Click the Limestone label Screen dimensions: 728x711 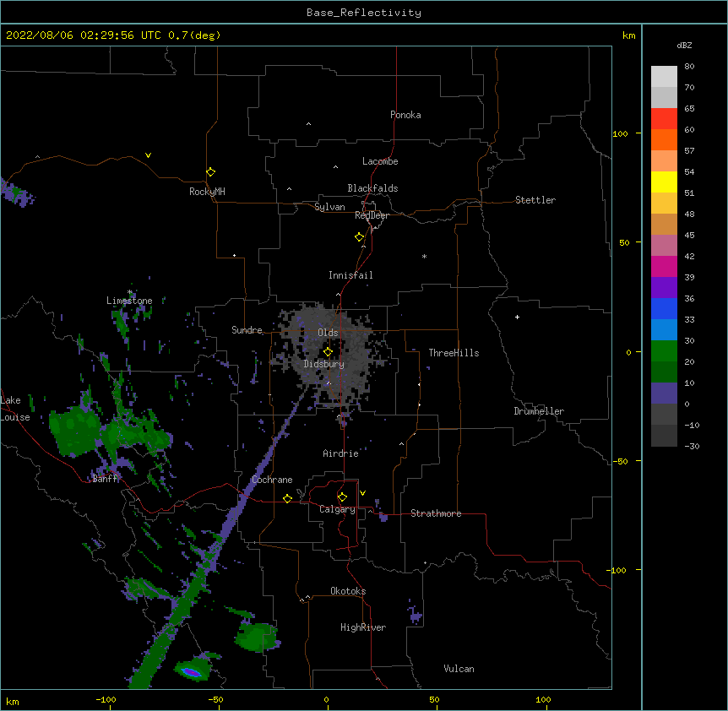(129, 301)
